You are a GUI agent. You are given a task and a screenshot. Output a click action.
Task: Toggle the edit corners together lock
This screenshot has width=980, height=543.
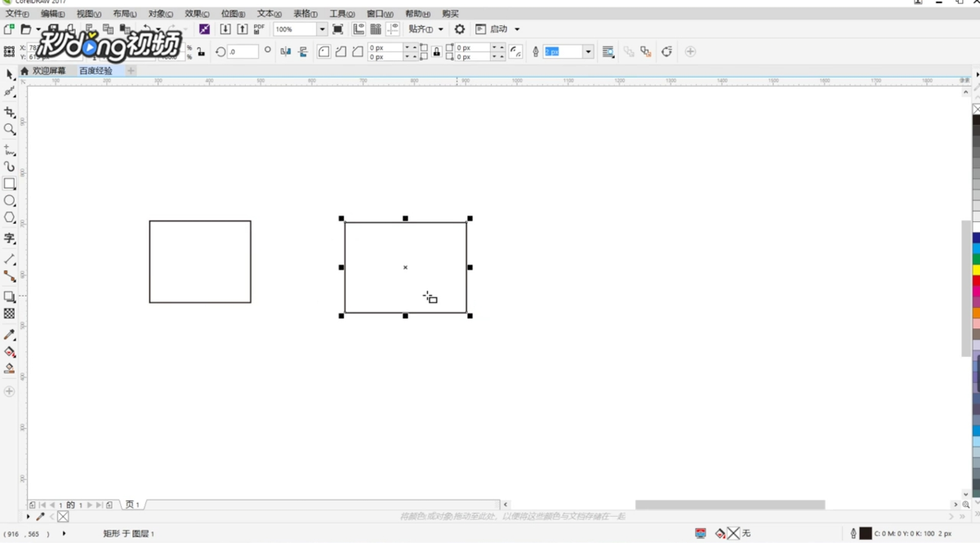[x=436, y=51]
